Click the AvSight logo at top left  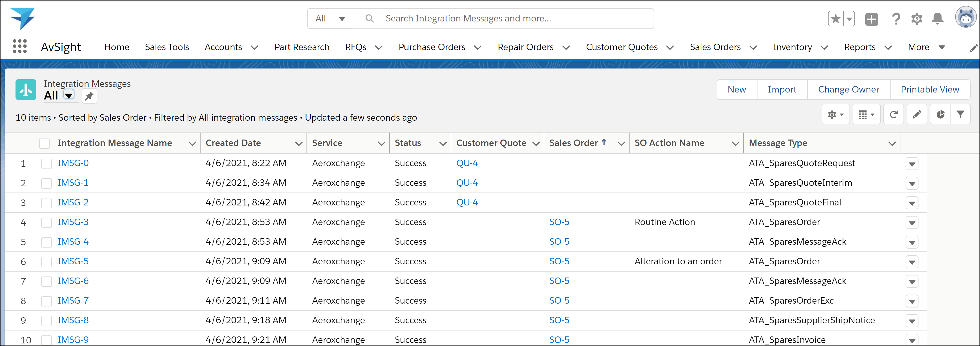(22, 18)
